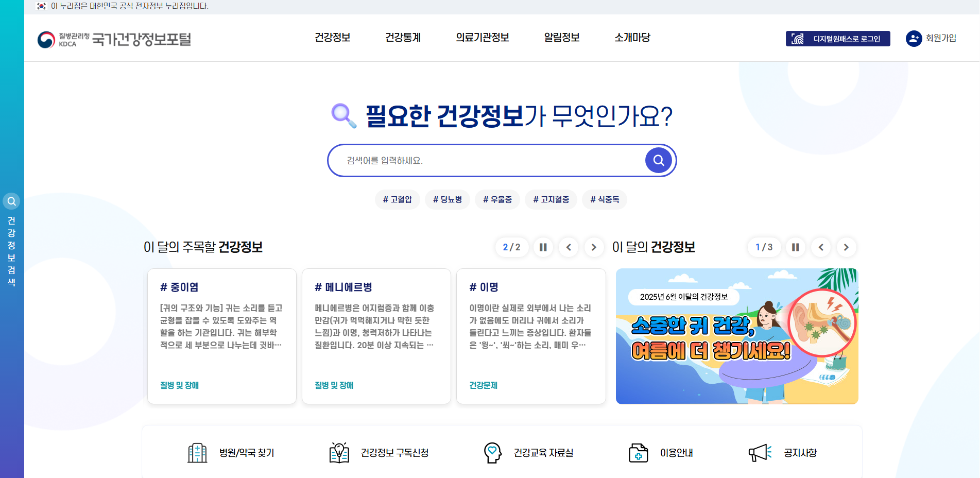Open the 건강통계 menu
The height and width of the screenshot is (478, 980).
tap(403, 37)
